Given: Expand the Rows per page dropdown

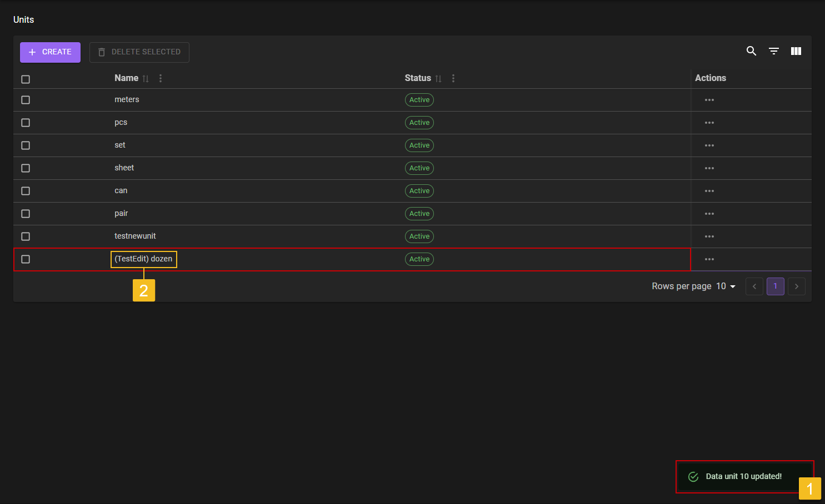Looking at the screenshot, I should 726,286.
